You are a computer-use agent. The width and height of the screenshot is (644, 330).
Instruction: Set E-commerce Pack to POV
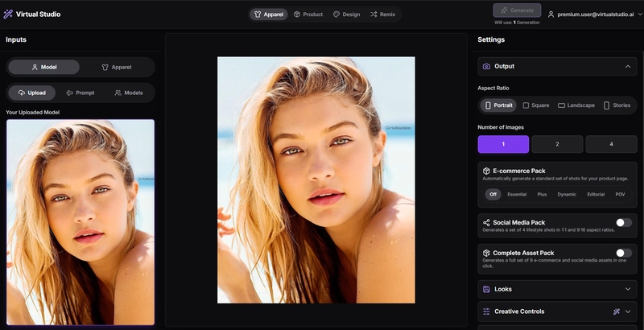click(x=620, y=195)
